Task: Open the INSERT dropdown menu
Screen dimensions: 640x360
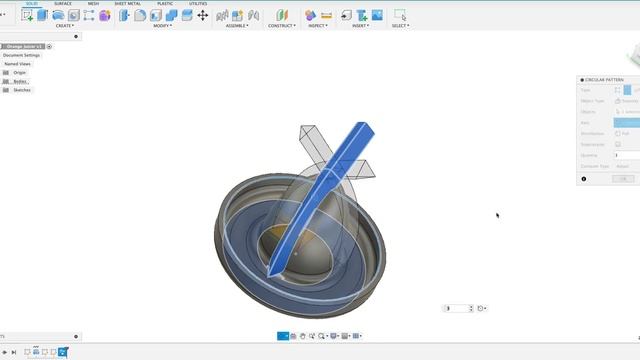Action: point(360,26)
